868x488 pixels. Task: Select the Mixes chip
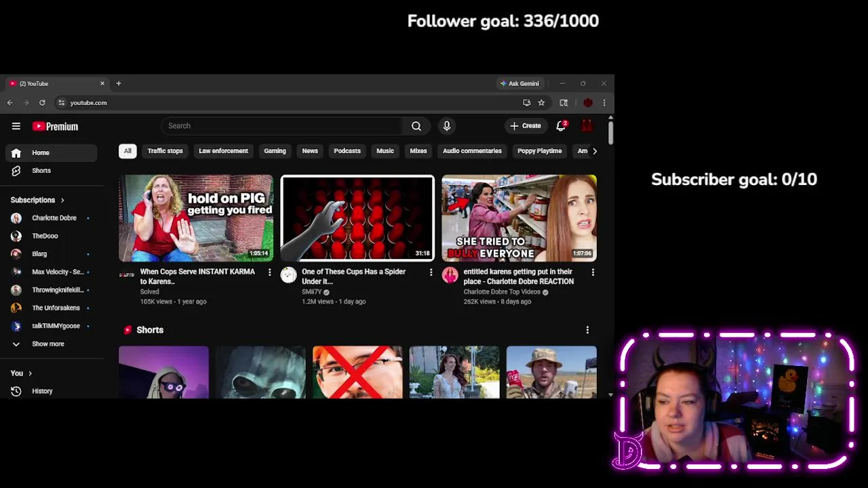(418, 151)
